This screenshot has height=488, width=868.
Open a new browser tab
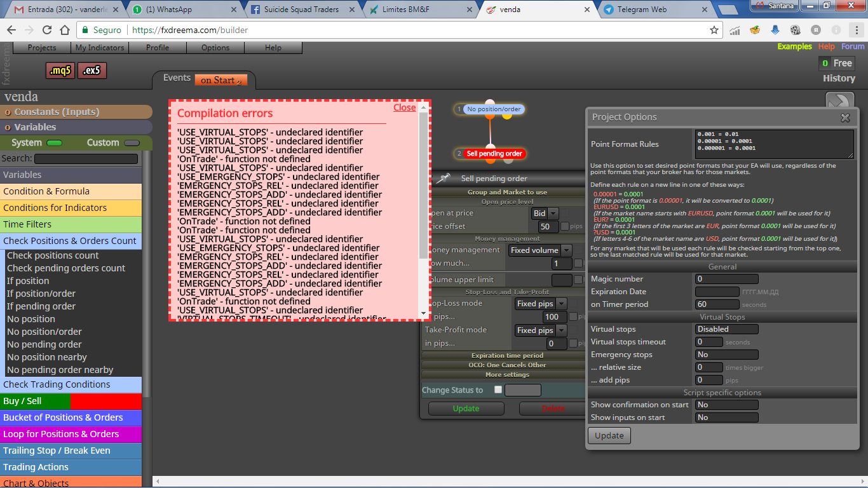click(728, 10)
